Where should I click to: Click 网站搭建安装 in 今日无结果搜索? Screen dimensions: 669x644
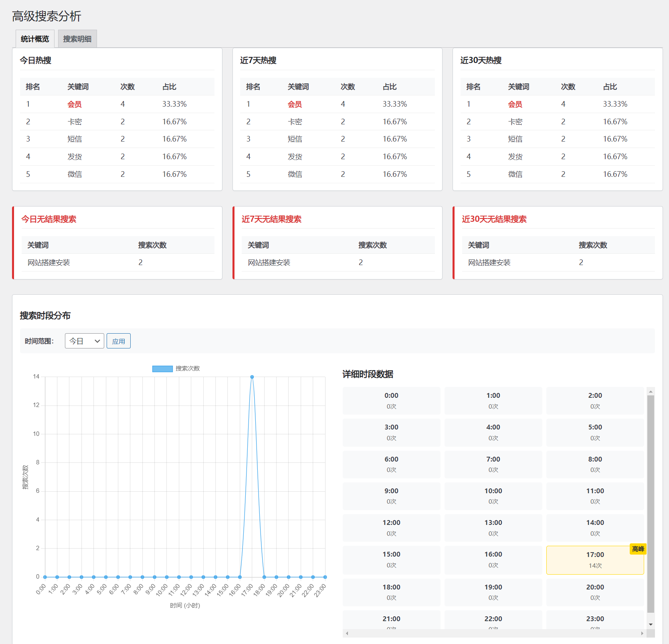[49, 263]
